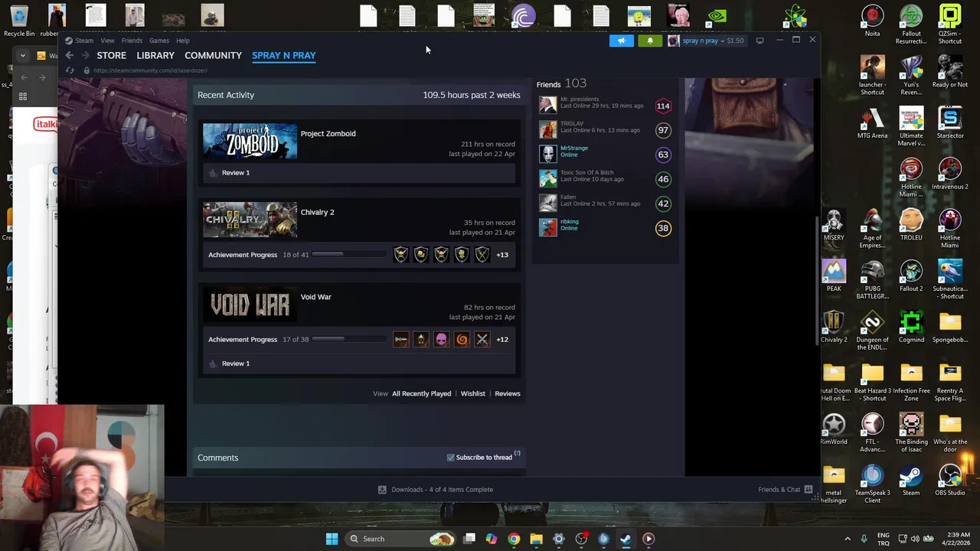Open the taskbar clock and date
980x551 pixels.
pyautogui.click(x=956, y=539)
